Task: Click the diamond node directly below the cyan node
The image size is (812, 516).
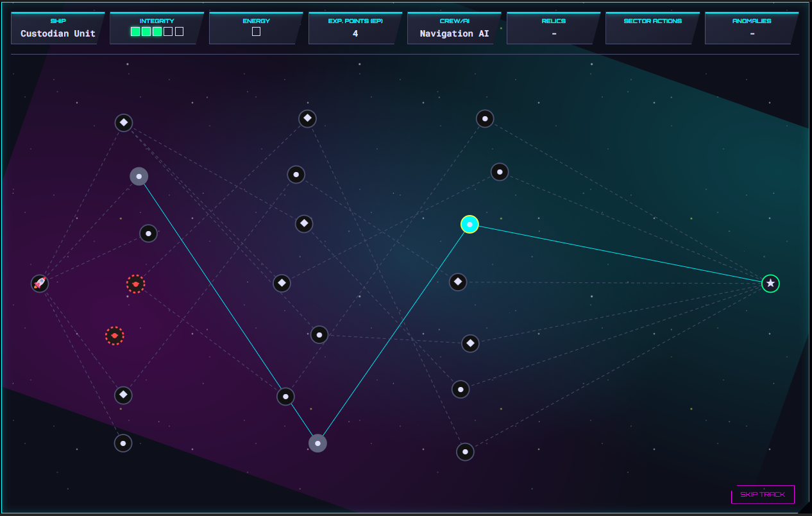Action: 457,282
